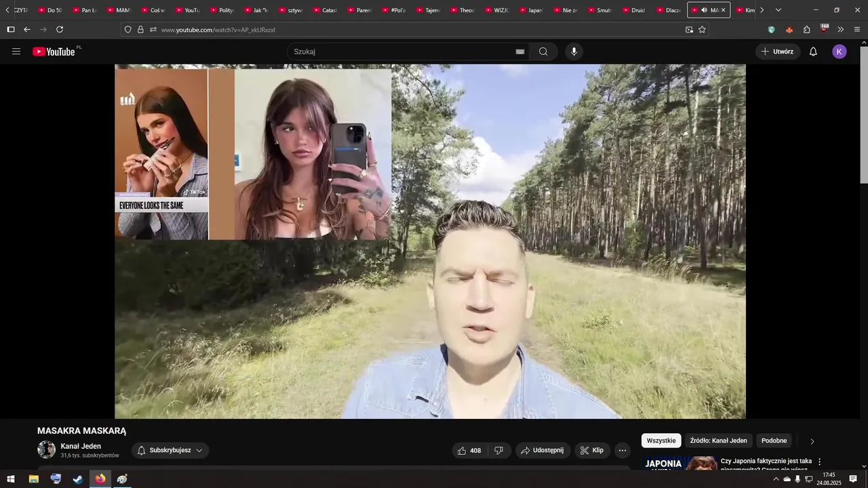This screenshot has height=488, width=868.
Task: Open the Firefox application menu
Action: point(857,30)
